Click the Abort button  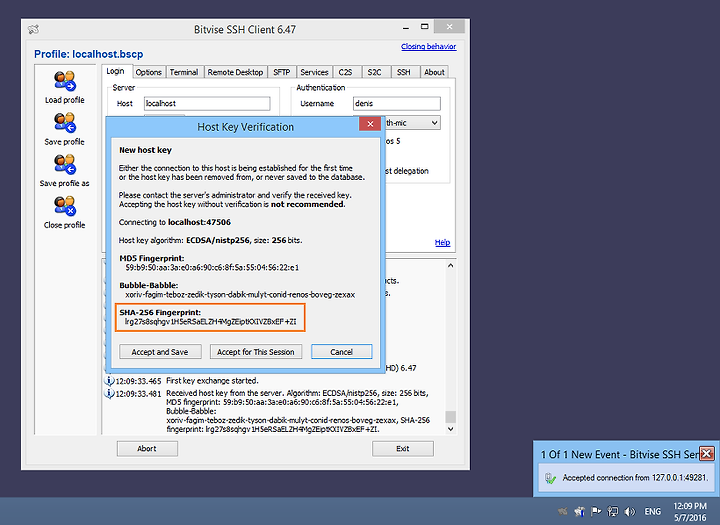147,449
